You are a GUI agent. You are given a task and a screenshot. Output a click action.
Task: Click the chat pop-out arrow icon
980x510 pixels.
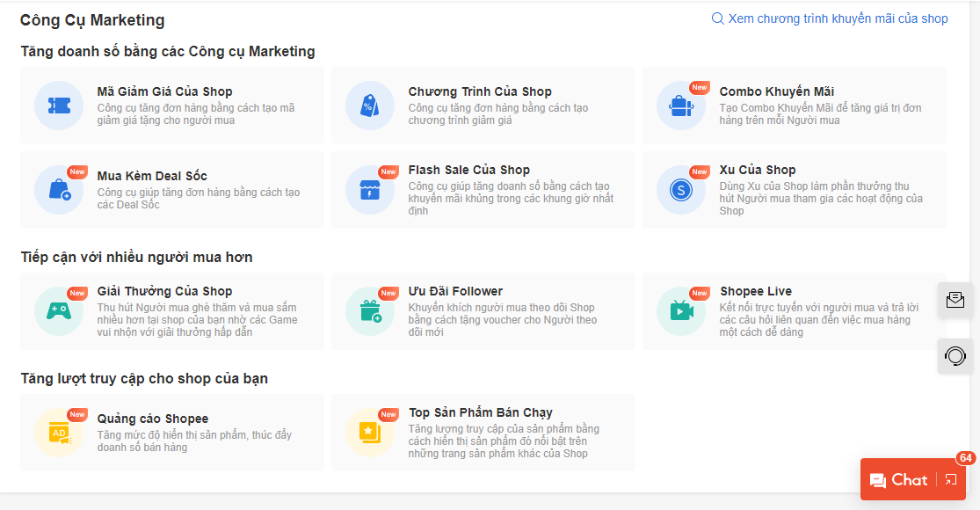tap(950, 479)
